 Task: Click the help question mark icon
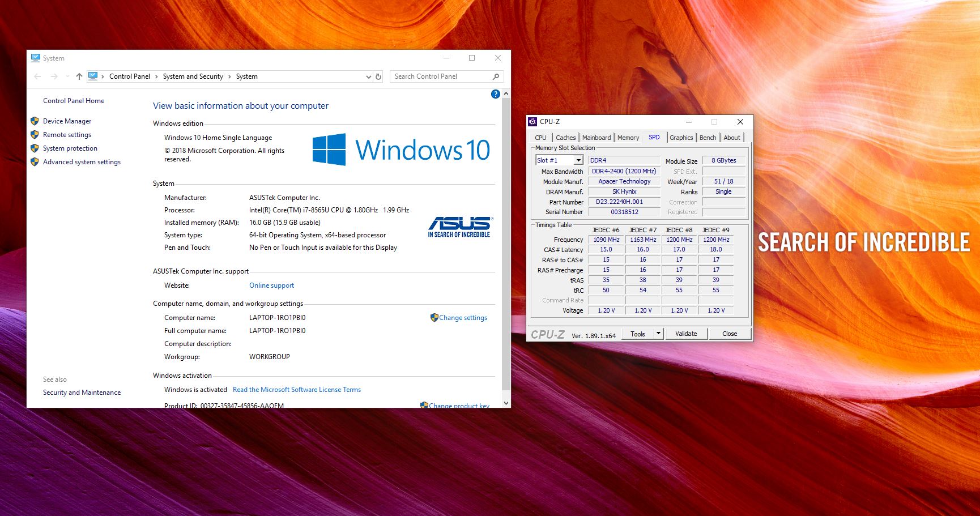click(496, 94)
